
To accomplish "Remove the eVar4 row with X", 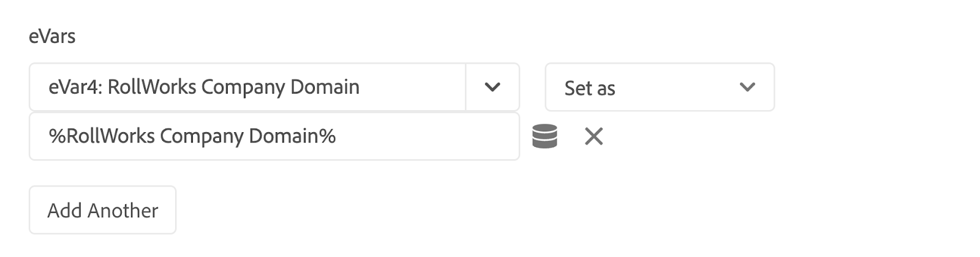I will point(594,136).
